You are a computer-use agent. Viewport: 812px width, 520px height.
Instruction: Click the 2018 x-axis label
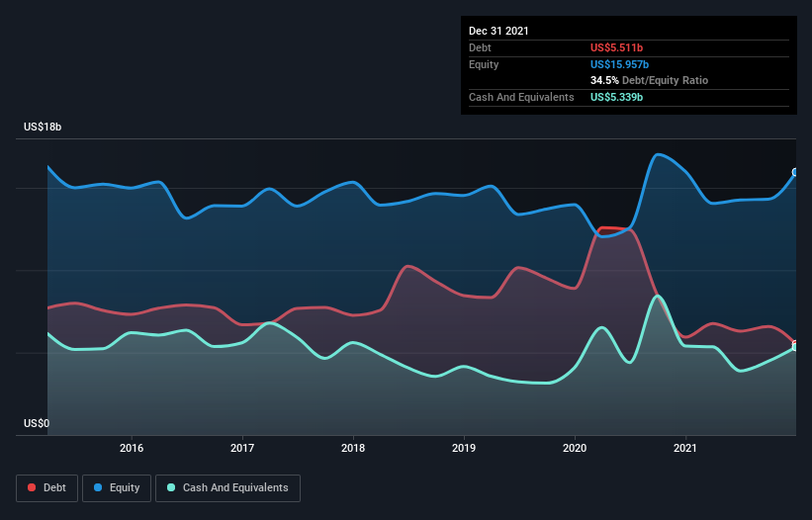click(x=353, y=448)
